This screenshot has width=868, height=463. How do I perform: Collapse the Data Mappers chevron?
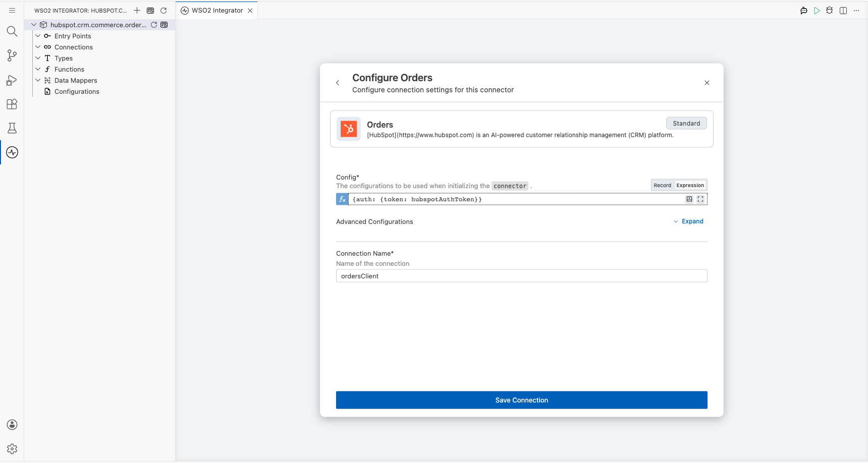(38, 80)
